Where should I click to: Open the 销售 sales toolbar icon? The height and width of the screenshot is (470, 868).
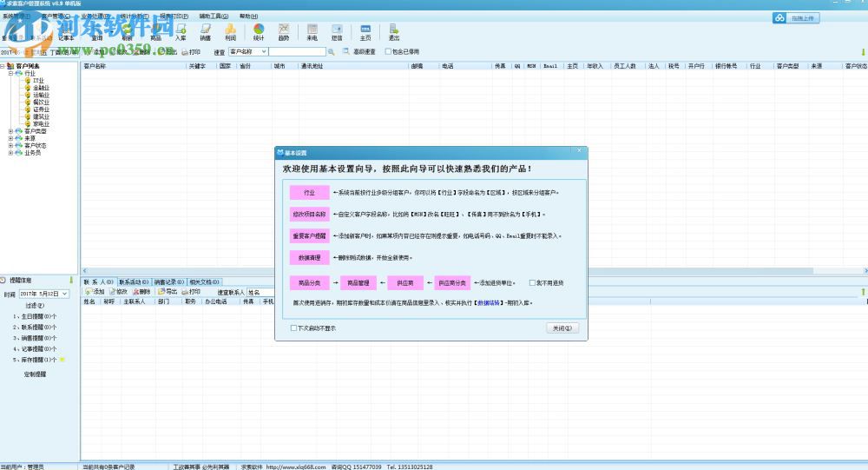(206, 31)
